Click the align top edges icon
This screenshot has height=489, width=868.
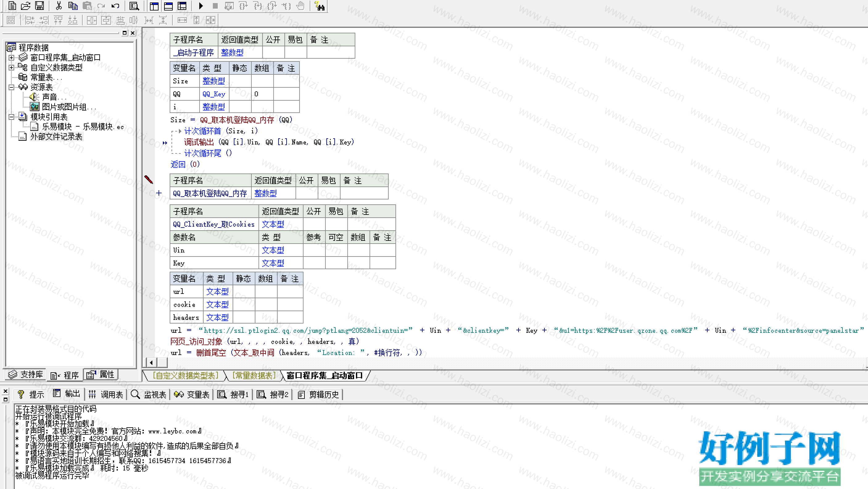[x=58, y=20]
